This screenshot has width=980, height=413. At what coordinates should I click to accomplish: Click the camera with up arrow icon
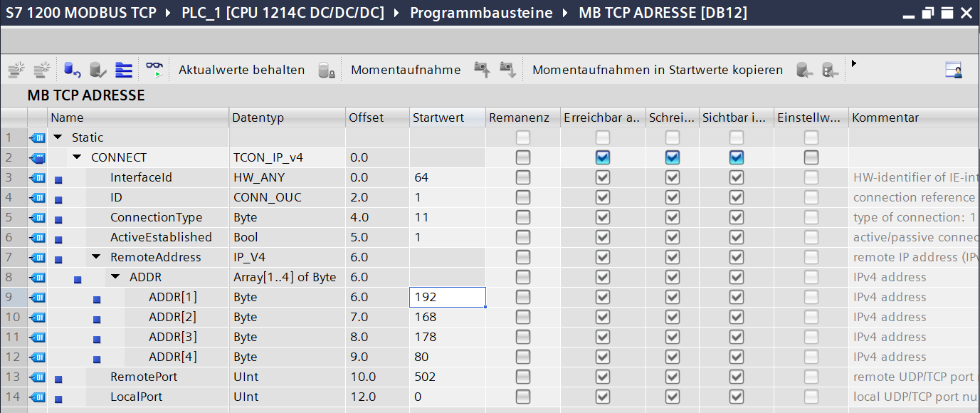[x=482, y=69]
